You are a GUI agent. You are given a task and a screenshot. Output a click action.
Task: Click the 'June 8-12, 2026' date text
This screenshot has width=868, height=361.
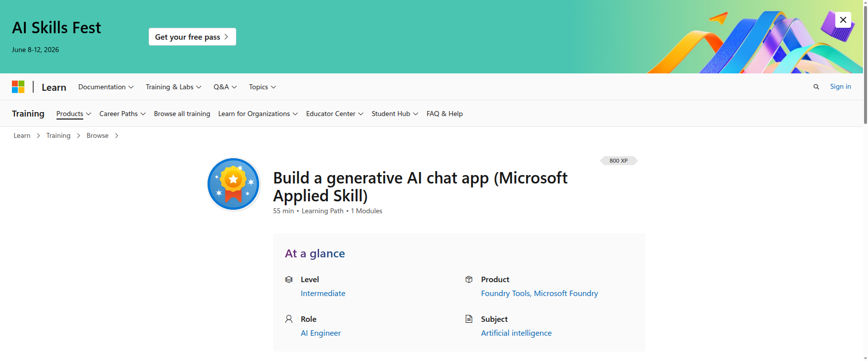(35, 50)
